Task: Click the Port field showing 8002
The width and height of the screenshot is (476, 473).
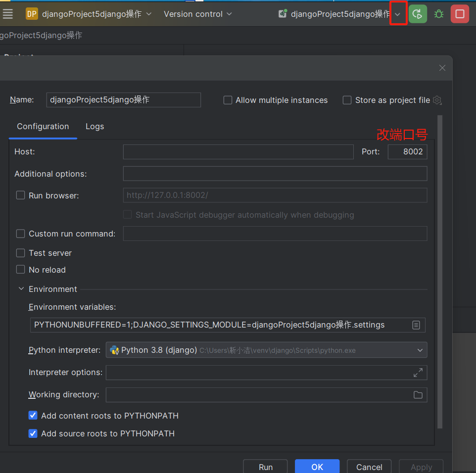Action: [407, 152]
